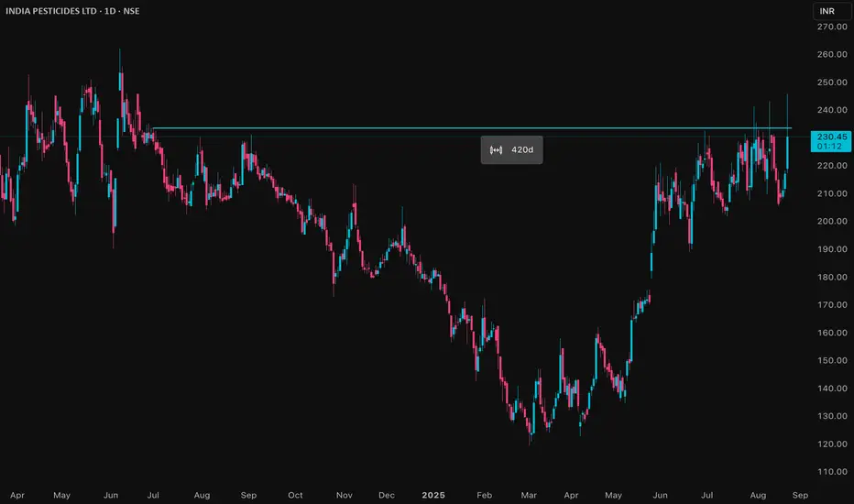854x504 pixels.
Task: Click the Feb label on time axis
Action: coord(484,495)
